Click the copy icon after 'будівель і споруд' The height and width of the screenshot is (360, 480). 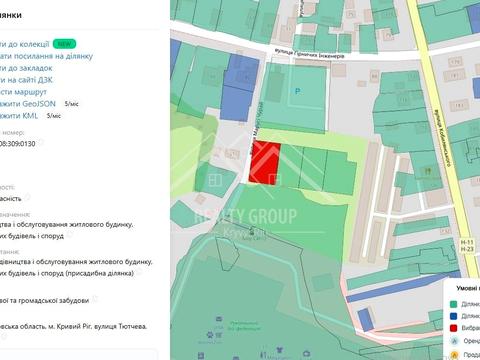[x=69, y=235]
